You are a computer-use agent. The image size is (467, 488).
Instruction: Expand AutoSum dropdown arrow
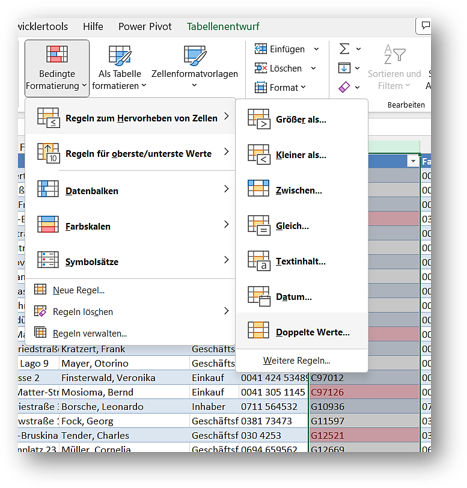358,49
